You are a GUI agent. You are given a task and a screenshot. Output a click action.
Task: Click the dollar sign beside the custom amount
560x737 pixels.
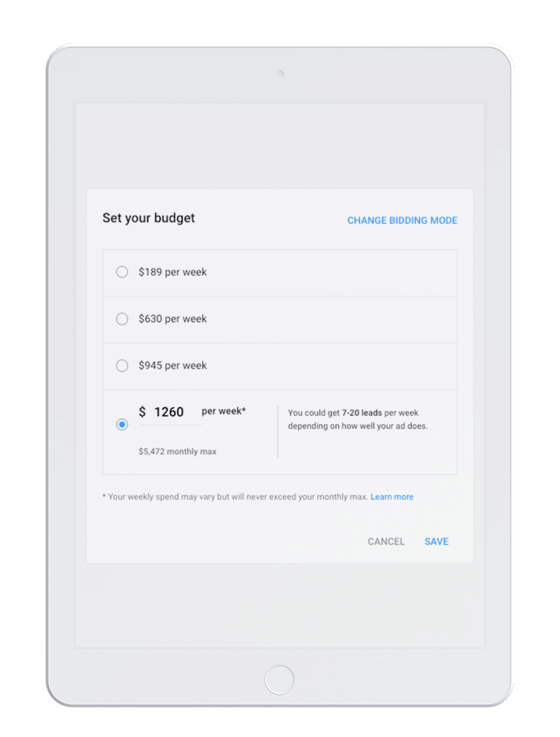point(142,412)
